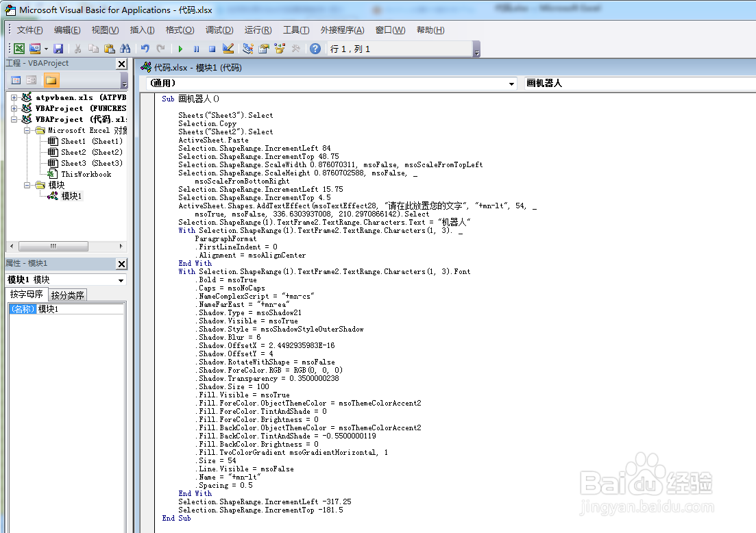The width and height of the screenshot is (756, 533).
Task: Click the 'Selection.Copy' code line
Action: click(207, 123)
